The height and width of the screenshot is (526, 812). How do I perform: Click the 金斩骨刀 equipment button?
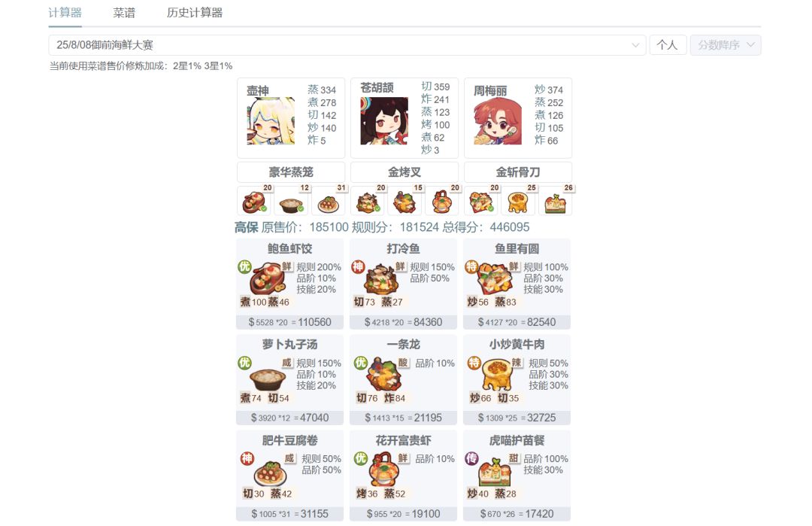click(518, 172)
